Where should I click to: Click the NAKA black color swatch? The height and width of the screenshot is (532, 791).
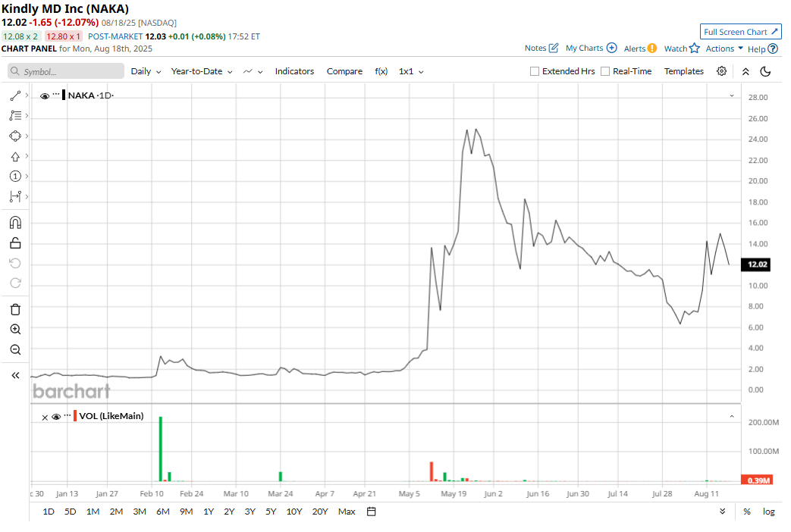(64, 95)
